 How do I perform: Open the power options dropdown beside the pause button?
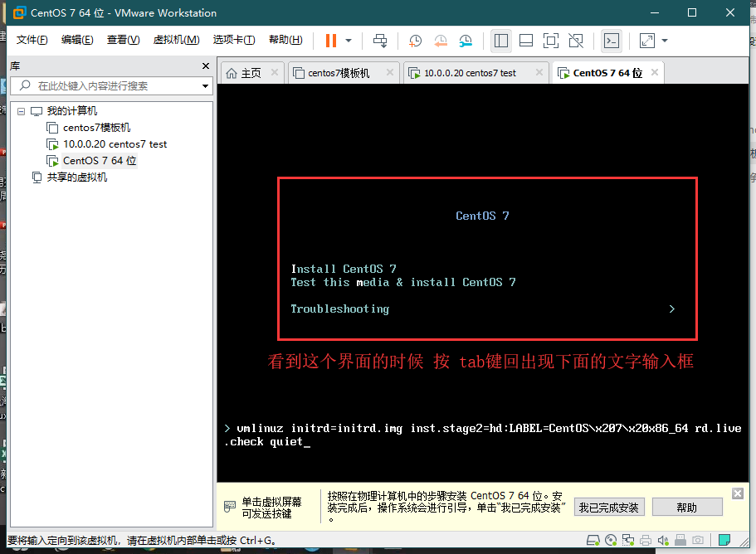349,41
